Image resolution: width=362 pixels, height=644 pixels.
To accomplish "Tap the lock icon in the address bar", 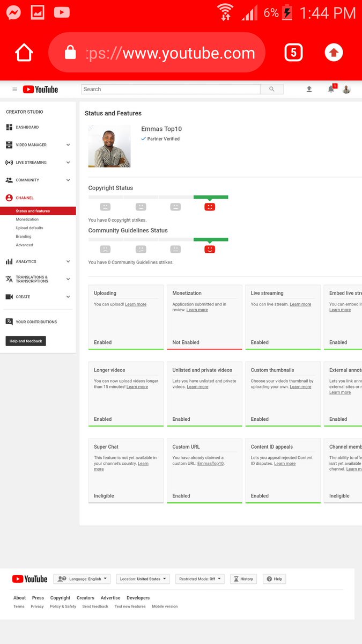I will tap(70, 53).
